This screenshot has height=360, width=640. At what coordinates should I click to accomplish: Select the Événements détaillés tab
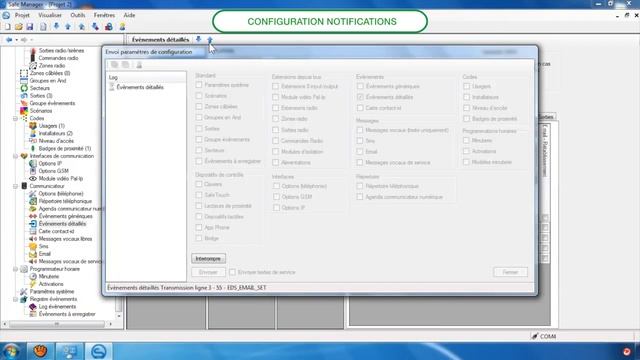(160, 40)
